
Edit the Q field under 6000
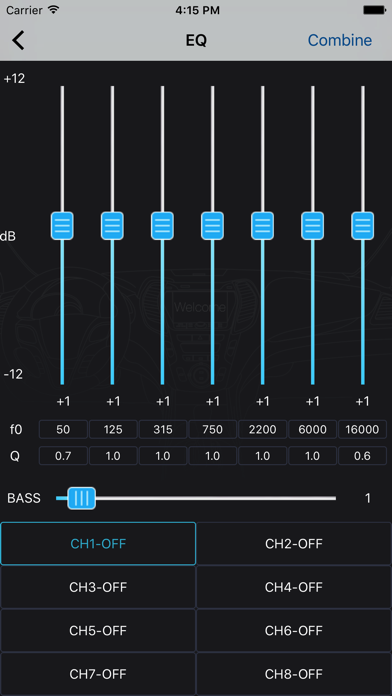pyautogui.click(x=313, y=456)
